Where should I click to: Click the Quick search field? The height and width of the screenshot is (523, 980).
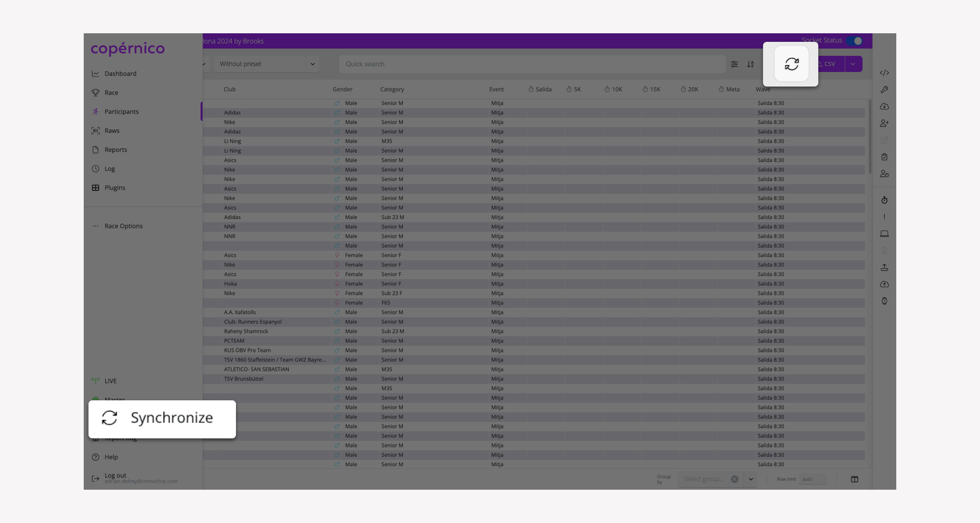532,64
